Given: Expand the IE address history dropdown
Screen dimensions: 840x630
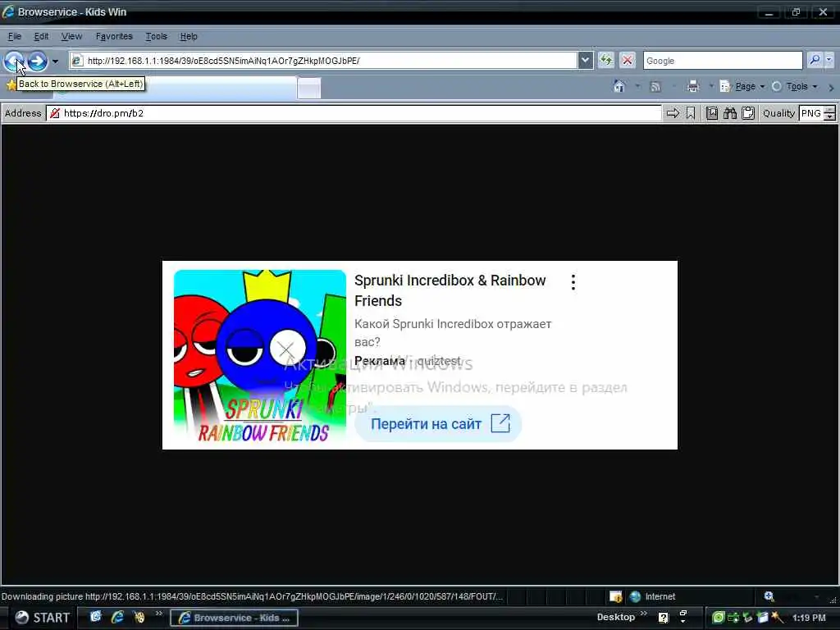Looking at the screenshot, I should [586, 61].
